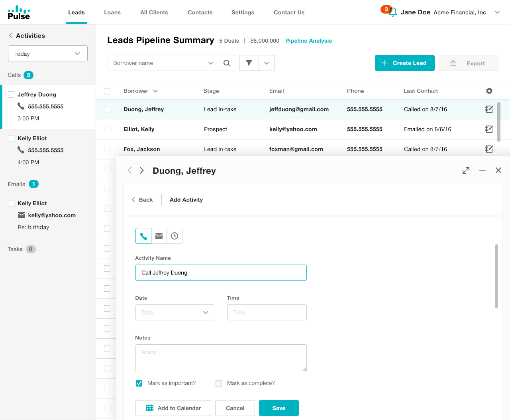The width and height of the screenshot is (510, 420).
Task: Click the filter funnel icon
Action: point(249,63)
